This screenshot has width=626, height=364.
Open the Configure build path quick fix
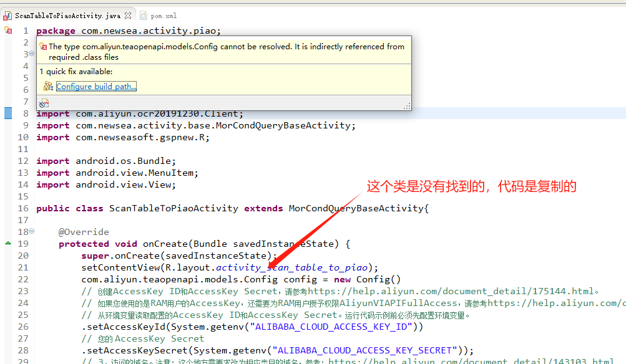coord(96,87)
